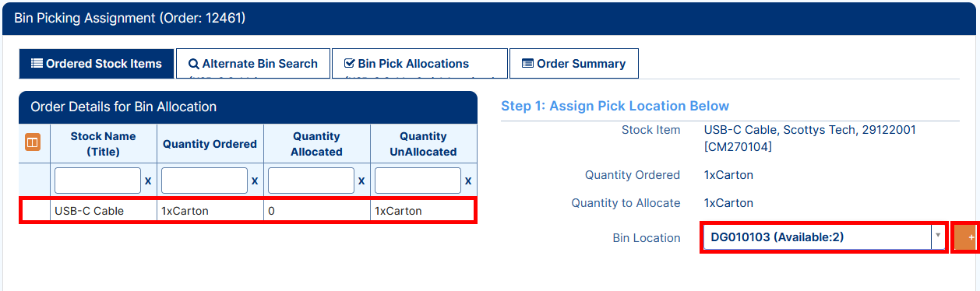This screenshot has height=291, width=980.
Task: Clear the Stock Name filter with its x
Action: (148, 181)
